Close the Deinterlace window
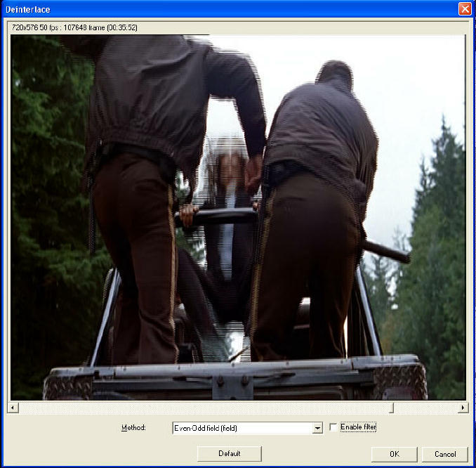 pyautogui.click(x=465, y=9)
